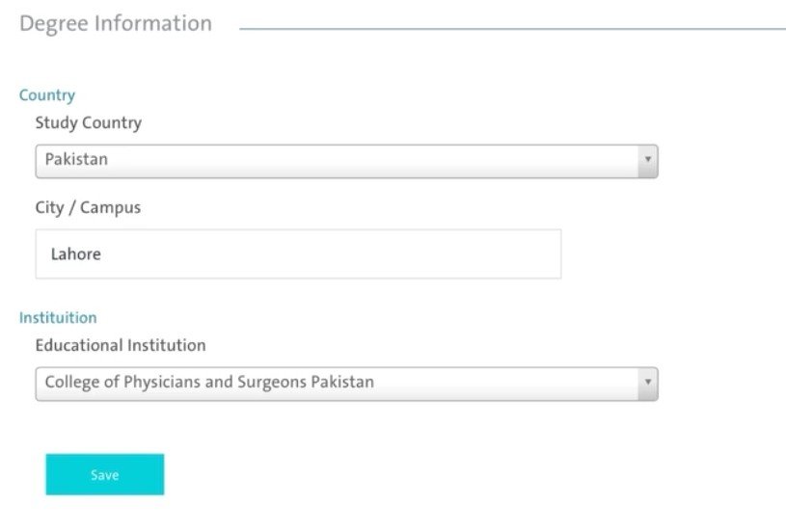
Task: Place cursor on the Lahore text
Action: click(76, 255)
